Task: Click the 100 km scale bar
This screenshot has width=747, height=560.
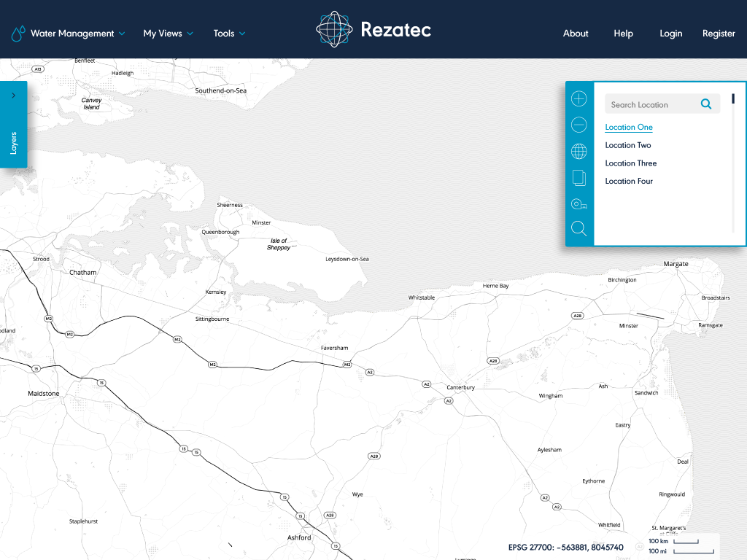Action: (686, 542)
